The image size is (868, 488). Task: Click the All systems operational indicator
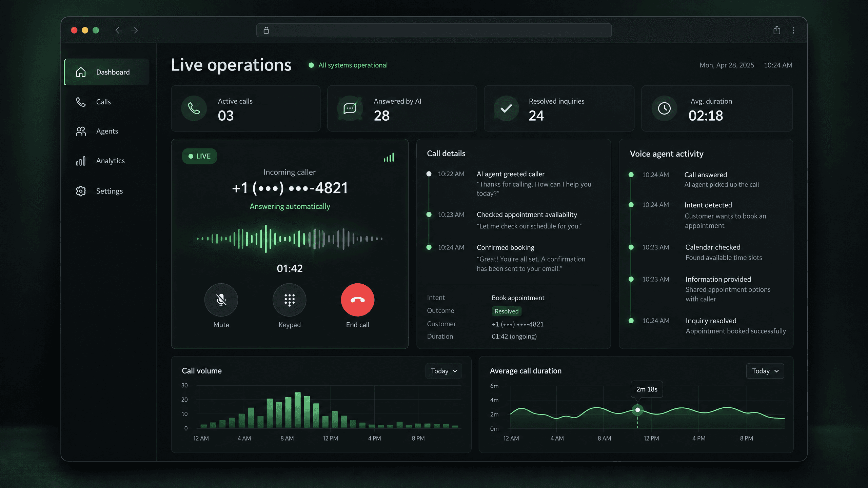(x=348, y=65)
